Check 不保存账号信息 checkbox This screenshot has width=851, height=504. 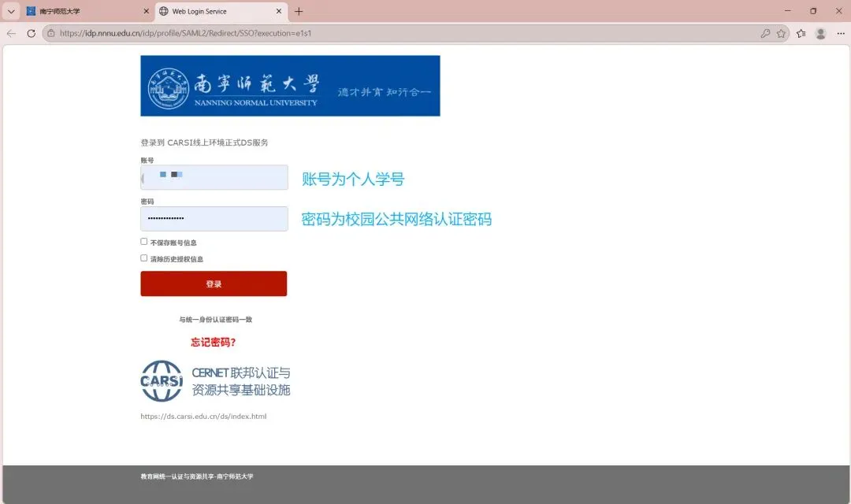(x=144, y=242)
